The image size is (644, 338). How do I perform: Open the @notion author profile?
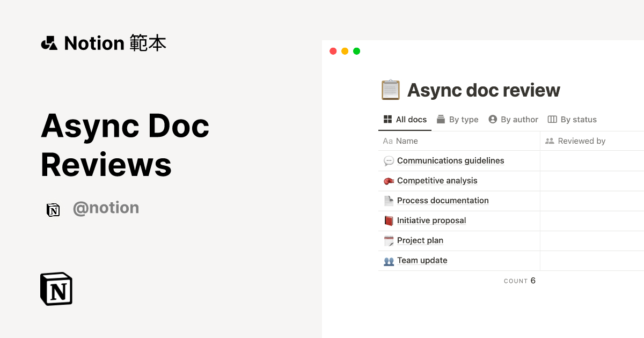pos(106,208)
